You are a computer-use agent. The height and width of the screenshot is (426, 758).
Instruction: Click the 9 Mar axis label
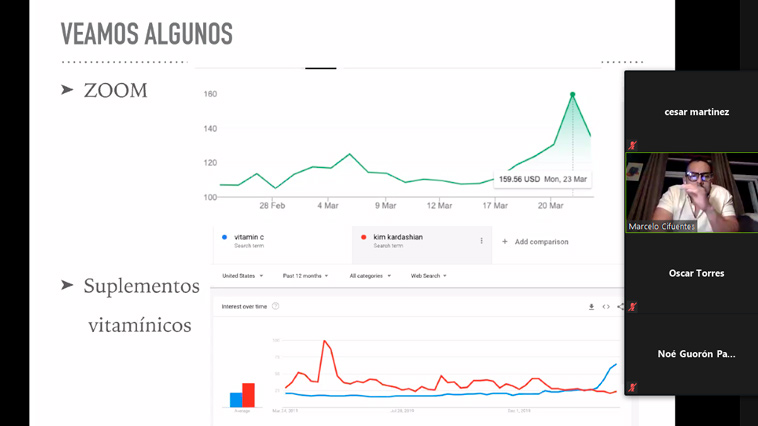point(385,206)
